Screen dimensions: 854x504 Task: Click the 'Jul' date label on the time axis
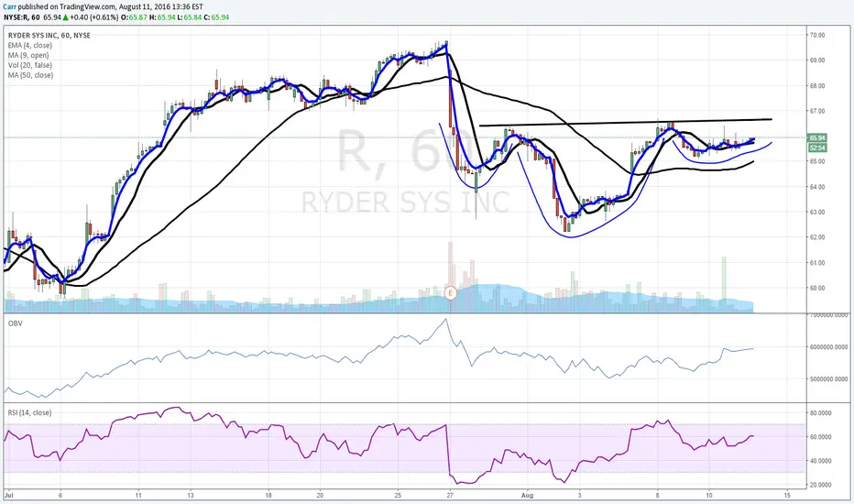8,495
